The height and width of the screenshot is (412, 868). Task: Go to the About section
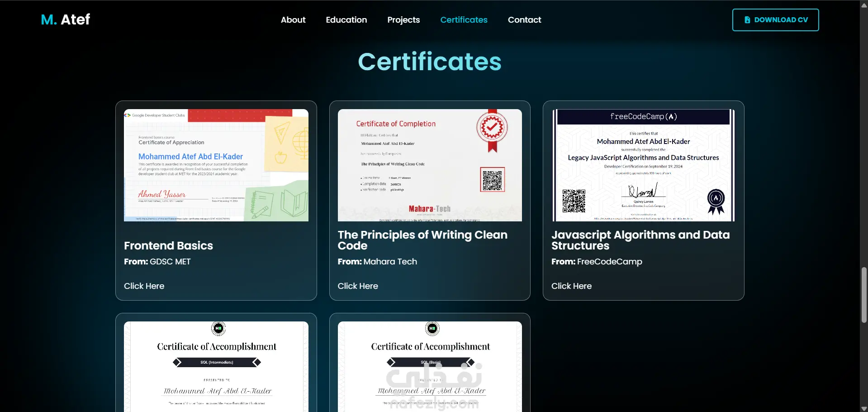[x=293, y=20]
